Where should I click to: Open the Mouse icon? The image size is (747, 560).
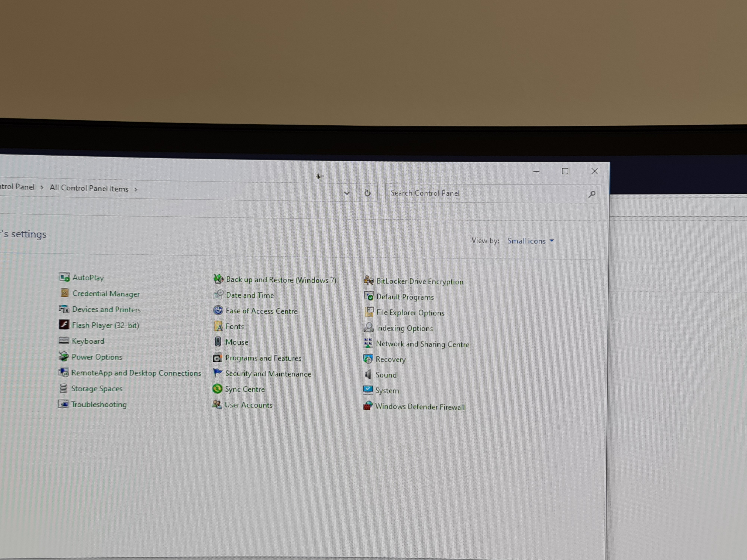coord(218,342)
